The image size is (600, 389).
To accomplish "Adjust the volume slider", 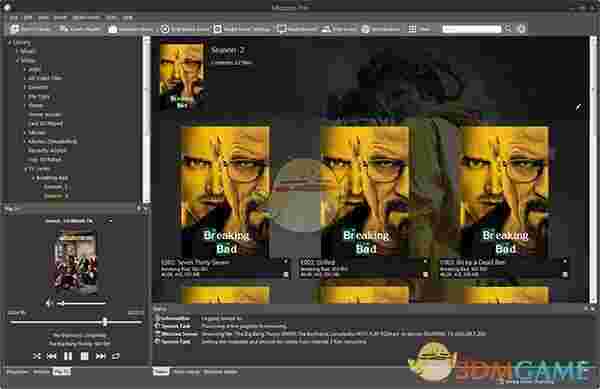I will [x=81, y=304].
